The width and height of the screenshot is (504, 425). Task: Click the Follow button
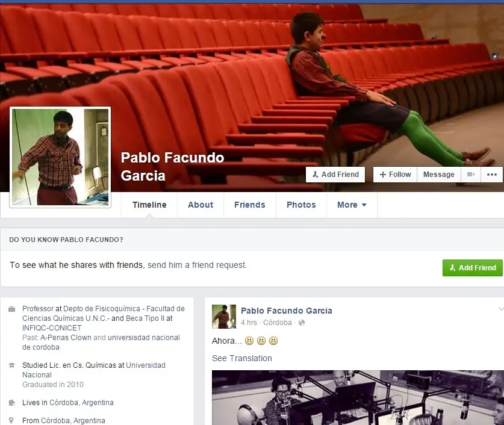coord(395,175)
